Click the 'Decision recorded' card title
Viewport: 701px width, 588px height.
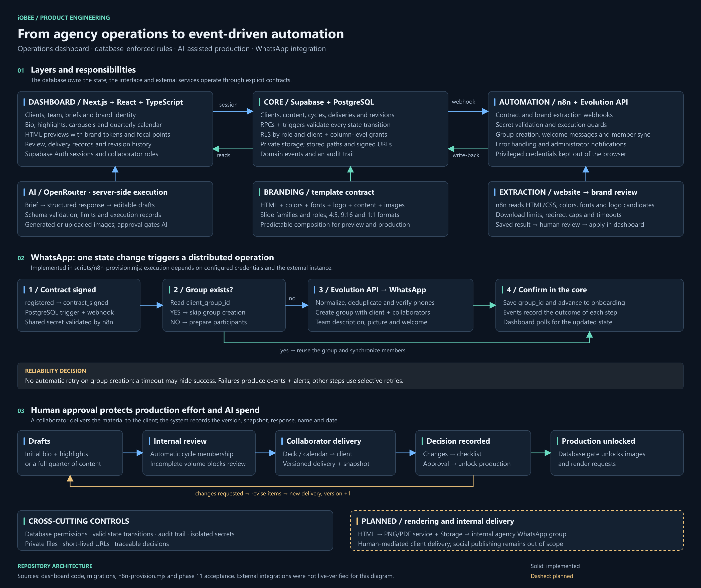tap(458, 441)
